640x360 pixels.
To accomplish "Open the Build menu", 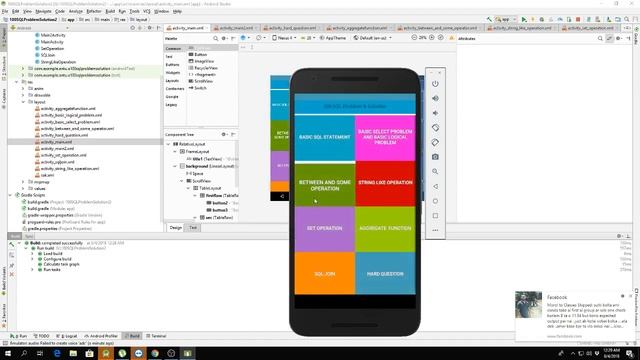I will point(110,11).
